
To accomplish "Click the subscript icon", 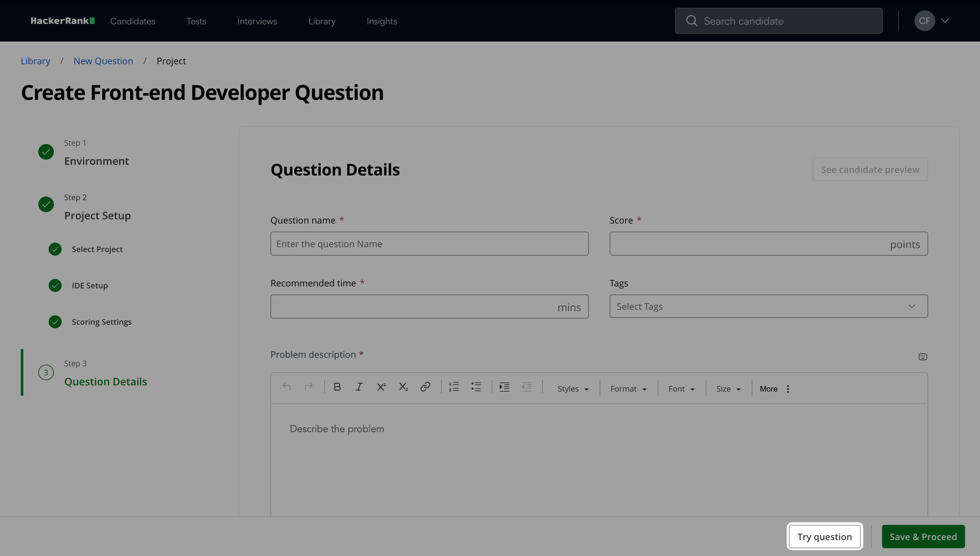I will coord(403,387).
